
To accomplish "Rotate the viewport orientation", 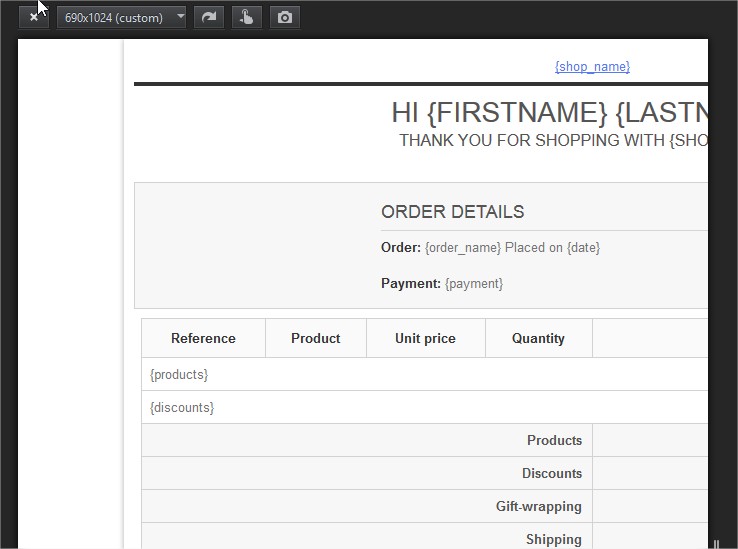I will click(x=209, y=17).
